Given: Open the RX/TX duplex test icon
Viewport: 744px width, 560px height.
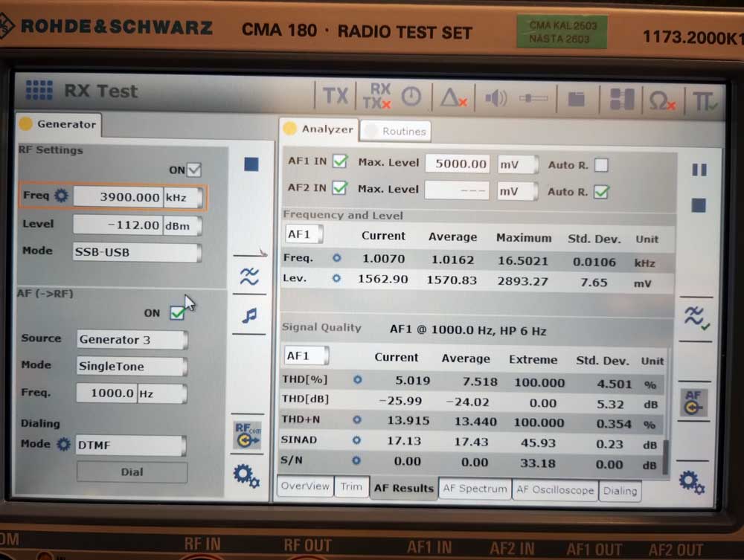Looking at the screenshot, I should (377, 96).
